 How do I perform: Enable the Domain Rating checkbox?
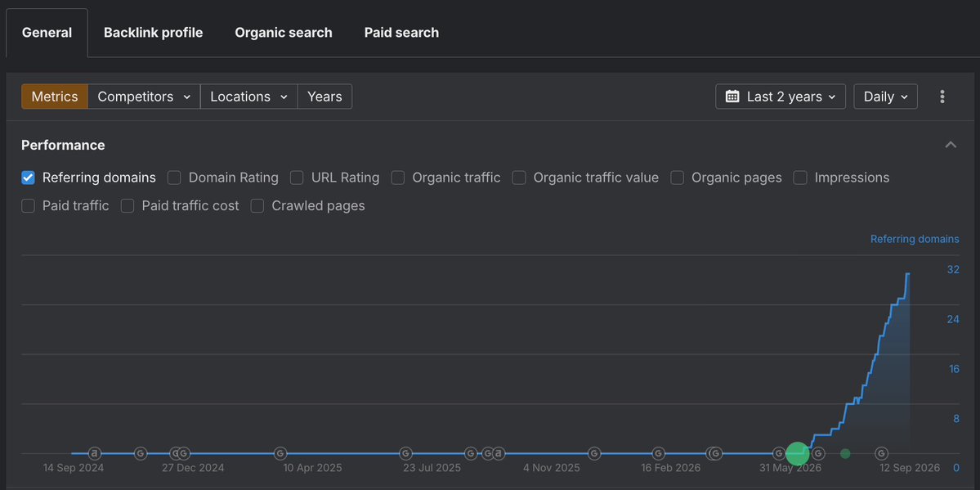pyautogui.click(x=174, y=178)
